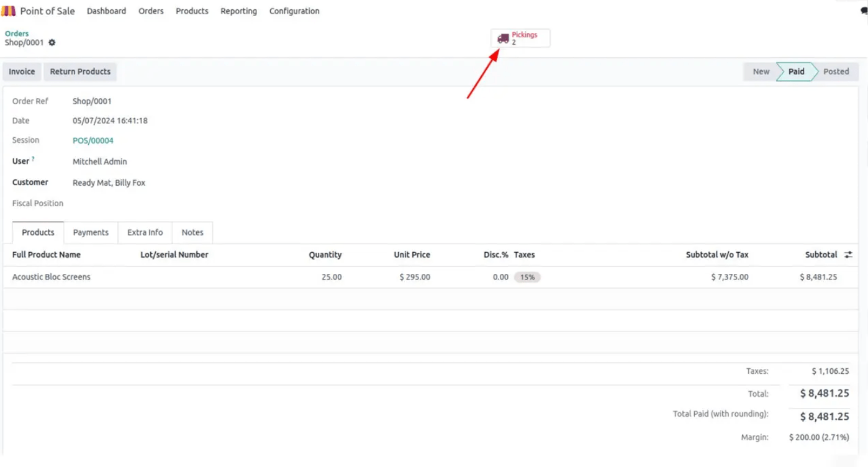This screenshot has width=868, height=467.
Task: Click the date value 05/07/2024 16:41:18
Action: [110, 121]
